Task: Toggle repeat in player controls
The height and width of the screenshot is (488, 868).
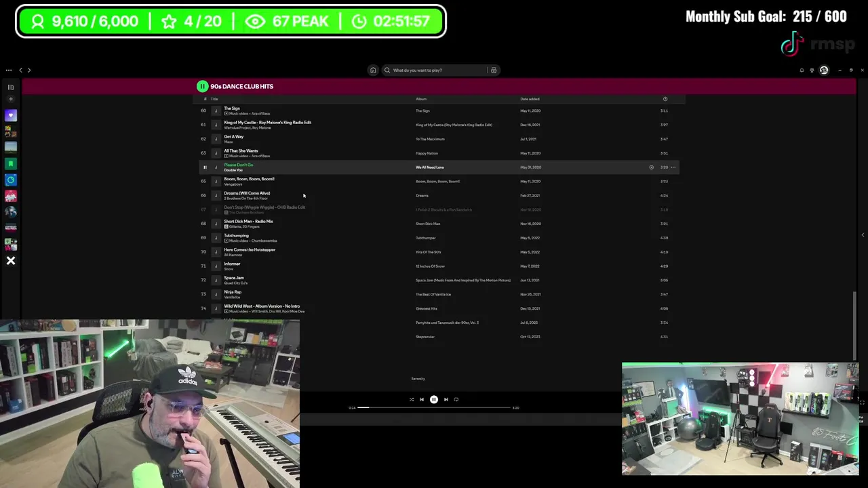Action: [x=456, y=400]
